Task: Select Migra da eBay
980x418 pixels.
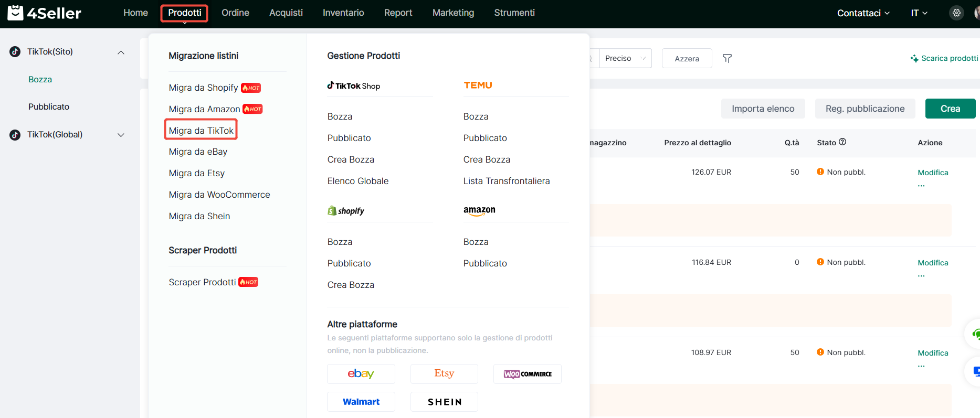Action: [198, 152]
